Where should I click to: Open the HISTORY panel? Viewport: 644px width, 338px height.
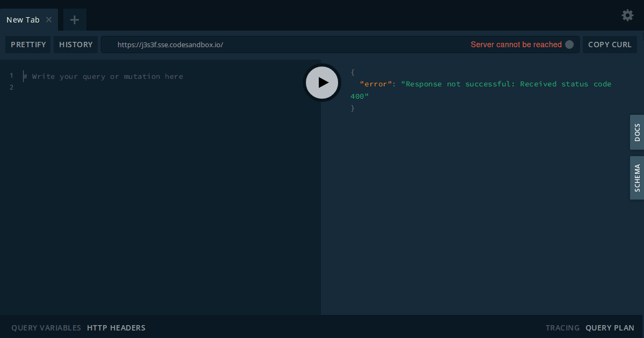point(76,44)
